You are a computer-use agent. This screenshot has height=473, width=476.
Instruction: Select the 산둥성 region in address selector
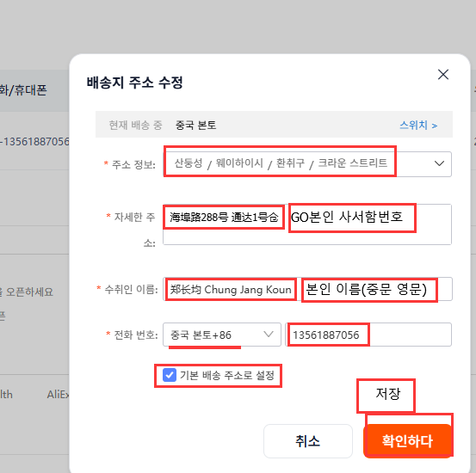[189, 163]
